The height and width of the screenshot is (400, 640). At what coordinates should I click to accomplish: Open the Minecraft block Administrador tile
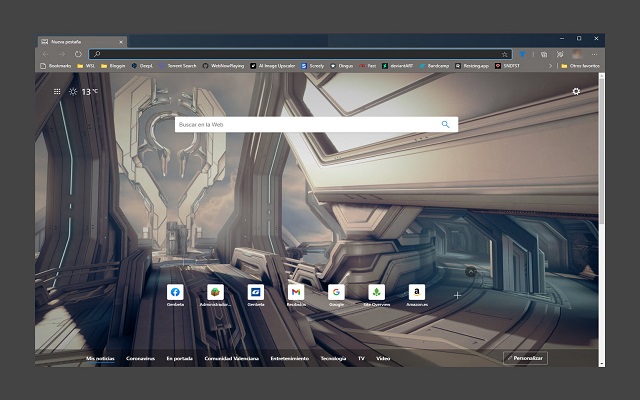(x=215, y=292)
